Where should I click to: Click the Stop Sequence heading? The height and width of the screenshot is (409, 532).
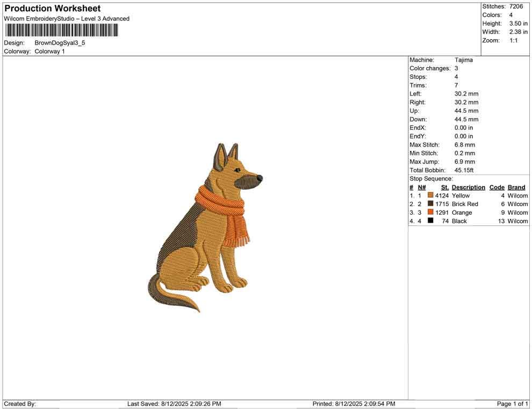(430, 178)
